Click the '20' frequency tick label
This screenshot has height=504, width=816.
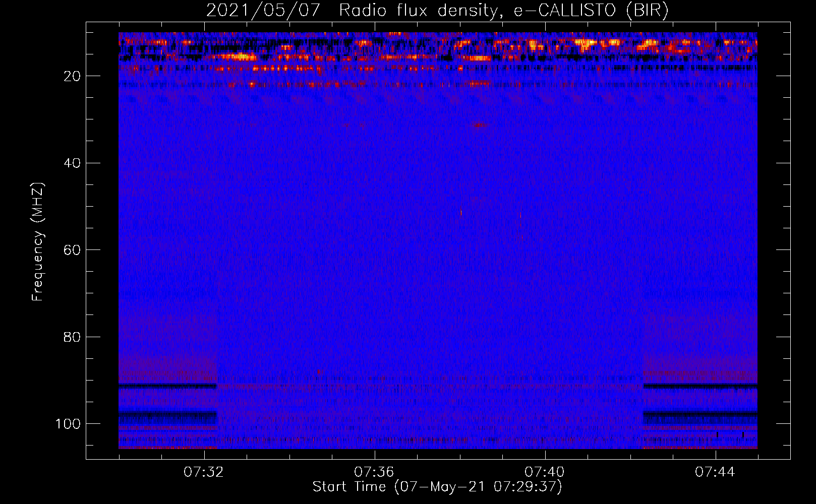(73, 76)
